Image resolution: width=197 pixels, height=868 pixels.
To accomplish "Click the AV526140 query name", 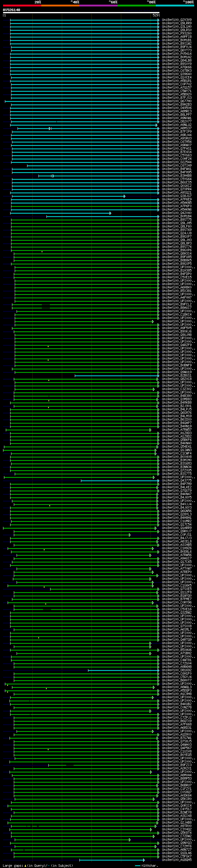I will (11, 10).
